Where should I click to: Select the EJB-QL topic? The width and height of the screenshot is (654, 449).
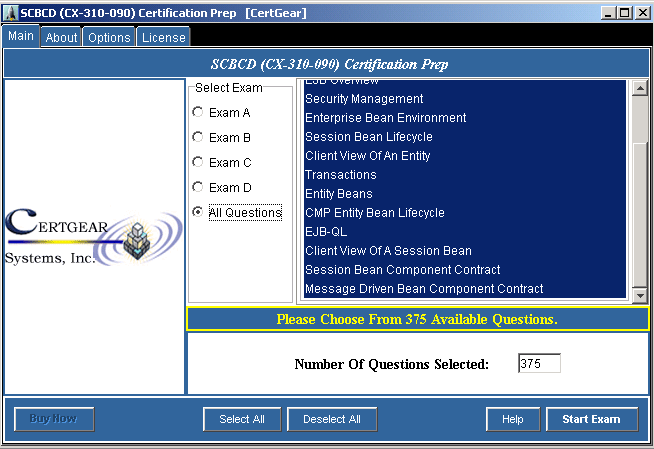click(465, 232)
